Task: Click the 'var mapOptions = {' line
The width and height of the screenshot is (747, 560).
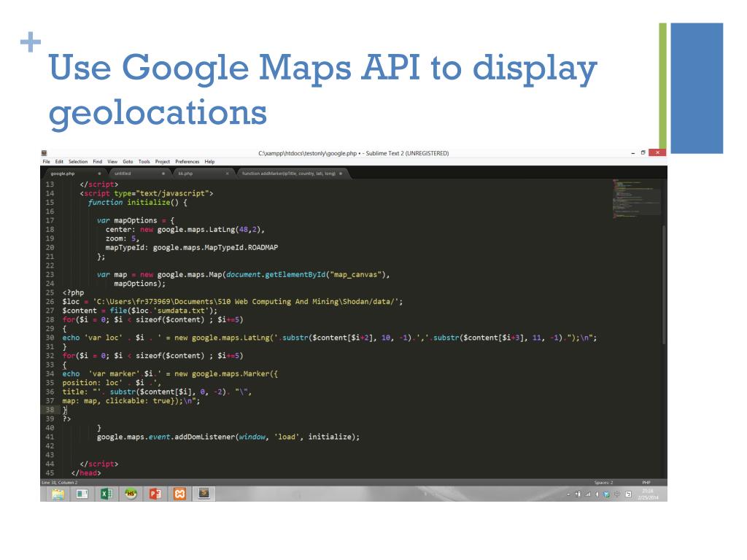Action: tap(136, 220)
